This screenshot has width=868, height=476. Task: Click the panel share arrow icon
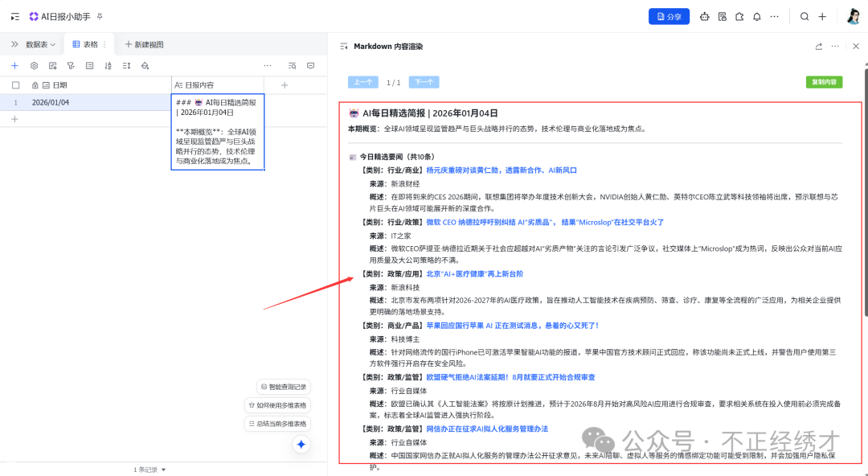pyautogui.click(x=819, y=47)
